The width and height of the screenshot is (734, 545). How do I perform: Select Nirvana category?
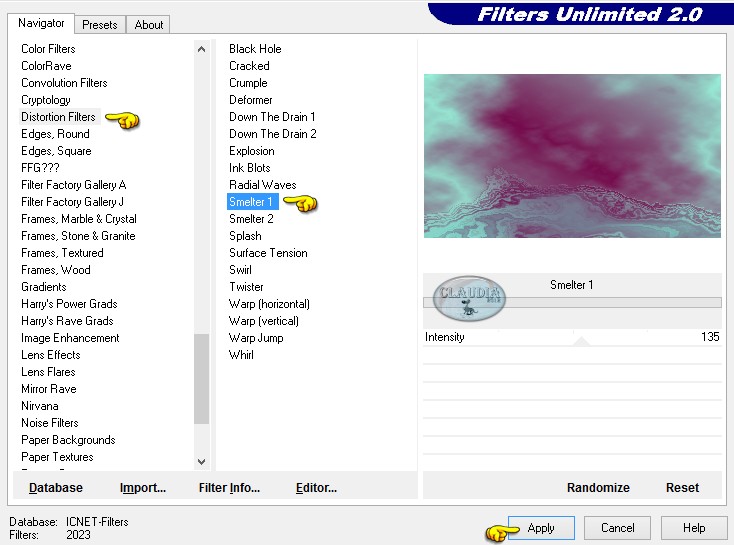[x=40, y=406]
